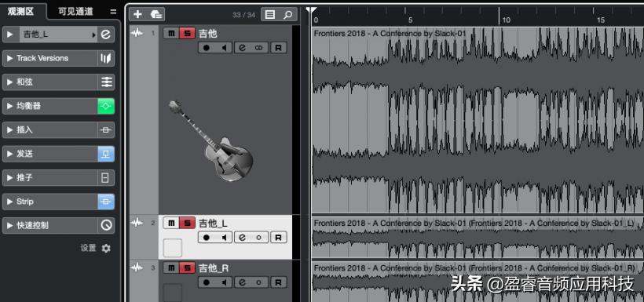Expand the Track Versions section
This screenshot has height=302, width=644.
click(10, 58)
